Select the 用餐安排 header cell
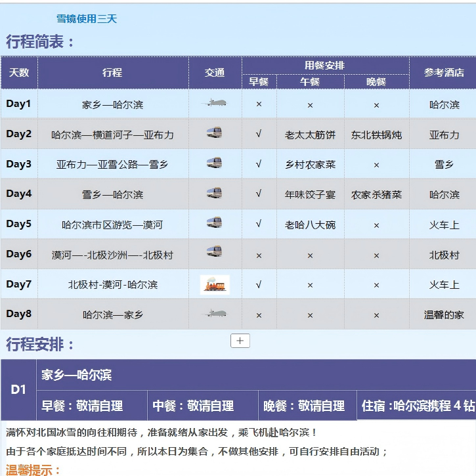 pos(324,66)
